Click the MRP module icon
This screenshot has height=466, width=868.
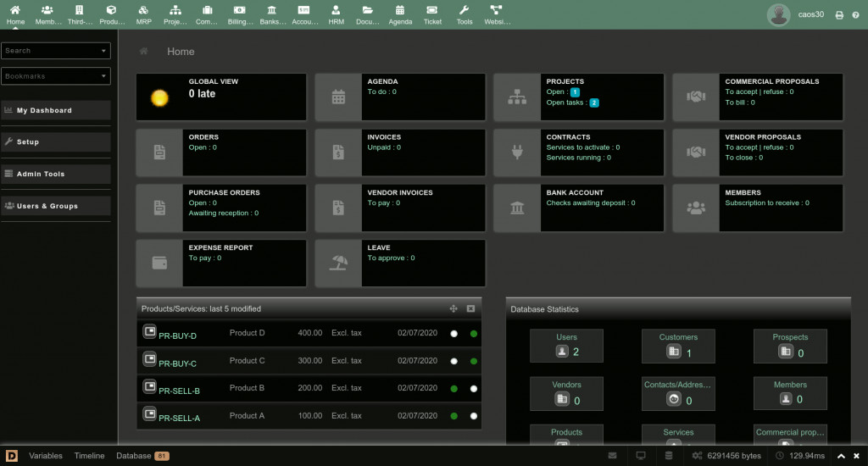144,14
